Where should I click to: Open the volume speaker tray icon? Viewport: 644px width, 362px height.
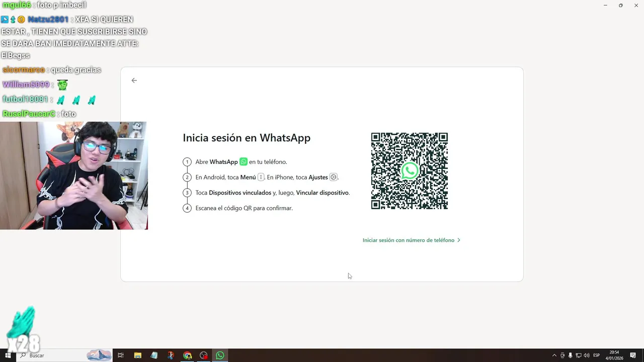click(587, 355)
